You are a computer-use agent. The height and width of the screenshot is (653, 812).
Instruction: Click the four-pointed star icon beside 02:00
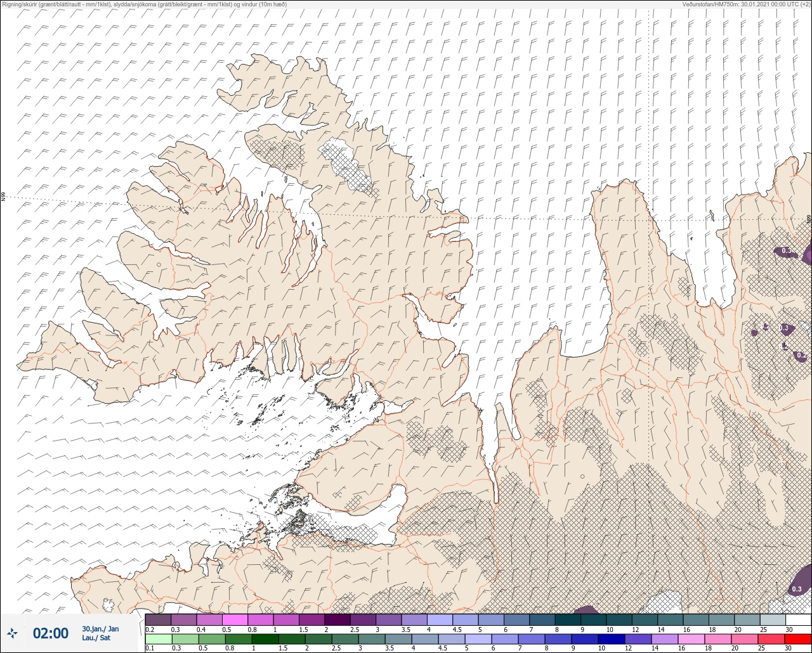click(12, 633)
